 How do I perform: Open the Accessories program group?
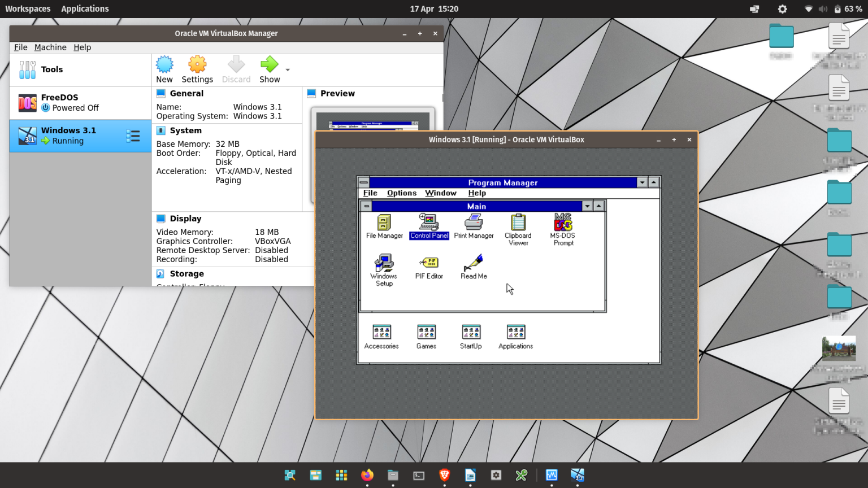381,332
